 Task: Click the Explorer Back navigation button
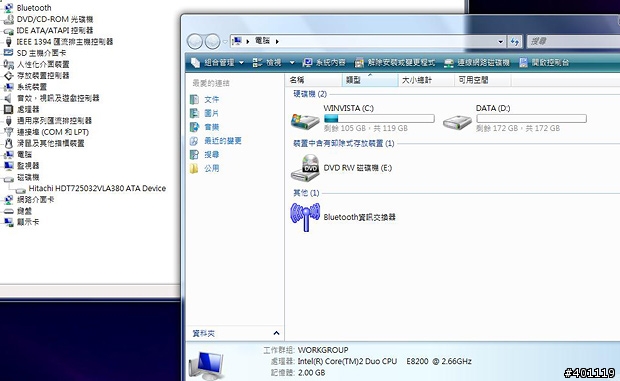pos(195,41)
